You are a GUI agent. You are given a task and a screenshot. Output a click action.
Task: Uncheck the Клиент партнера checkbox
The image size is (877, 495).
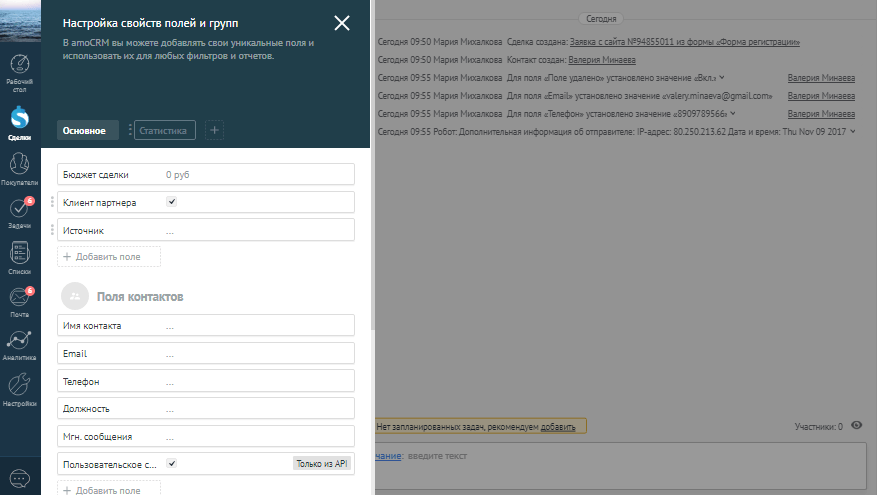click(172, 202)
